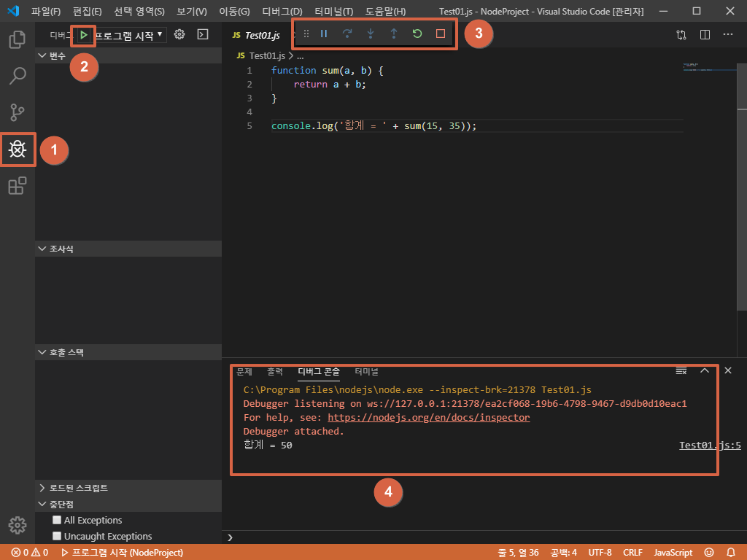The width and height of the screenshot is (747, 560).
Task: Change encoding via UTF-8 status item
Action: pos(600,553)
